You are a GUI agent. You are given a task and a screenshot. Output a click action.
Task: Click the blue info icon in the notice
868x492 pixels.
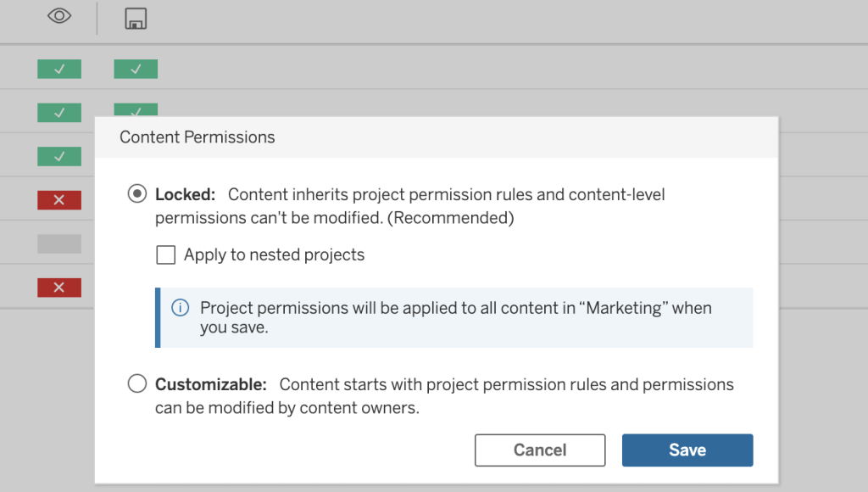coord(180,308)
